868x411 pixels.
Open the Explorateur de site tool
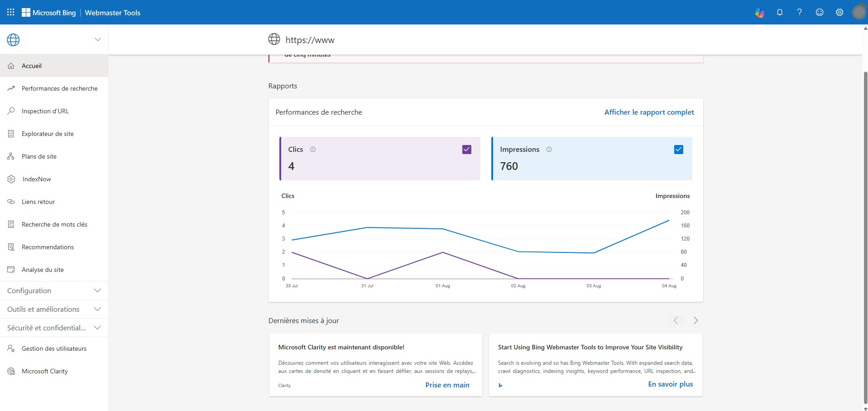point(47,133)
